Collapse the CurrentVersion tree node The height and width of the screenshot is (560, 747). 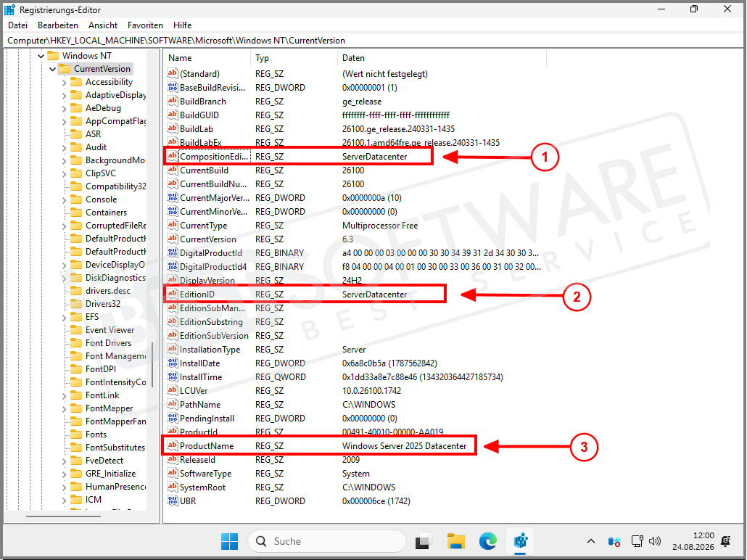pos(52,69)
